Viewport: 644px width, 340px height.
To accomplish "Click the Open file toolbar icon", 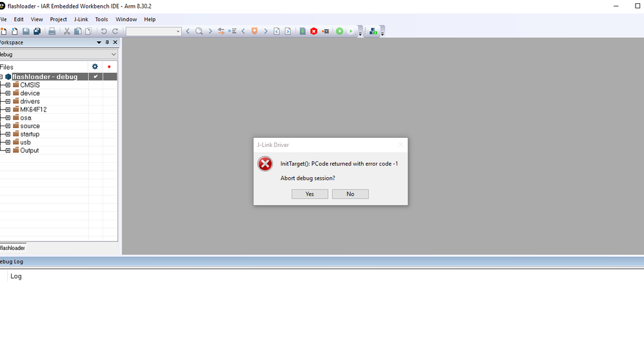I will click(x=14, y=31).
